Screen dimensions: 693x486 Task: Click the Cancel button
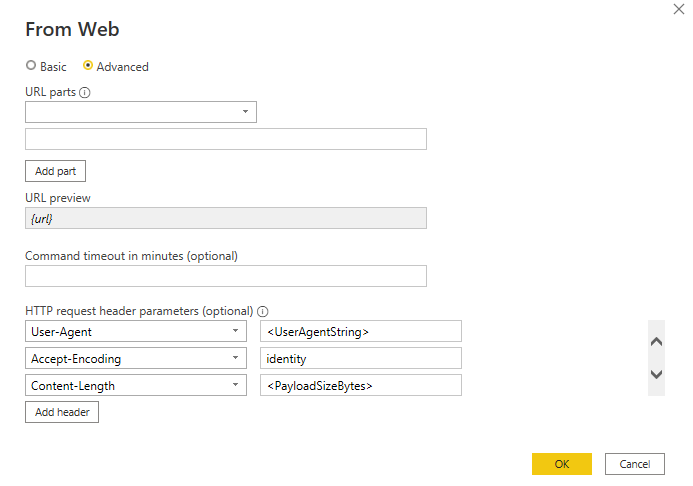coord(635,464)
